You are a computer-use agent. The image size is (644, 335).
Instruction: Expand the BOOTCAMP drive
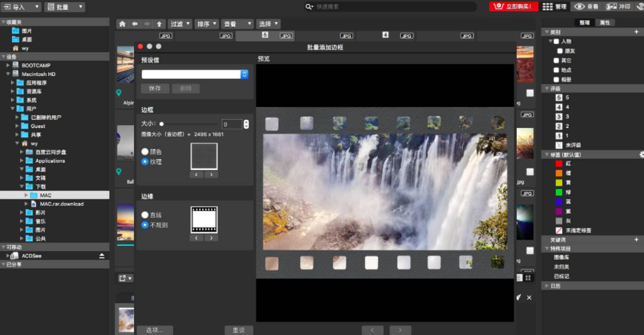click(8, 65)
